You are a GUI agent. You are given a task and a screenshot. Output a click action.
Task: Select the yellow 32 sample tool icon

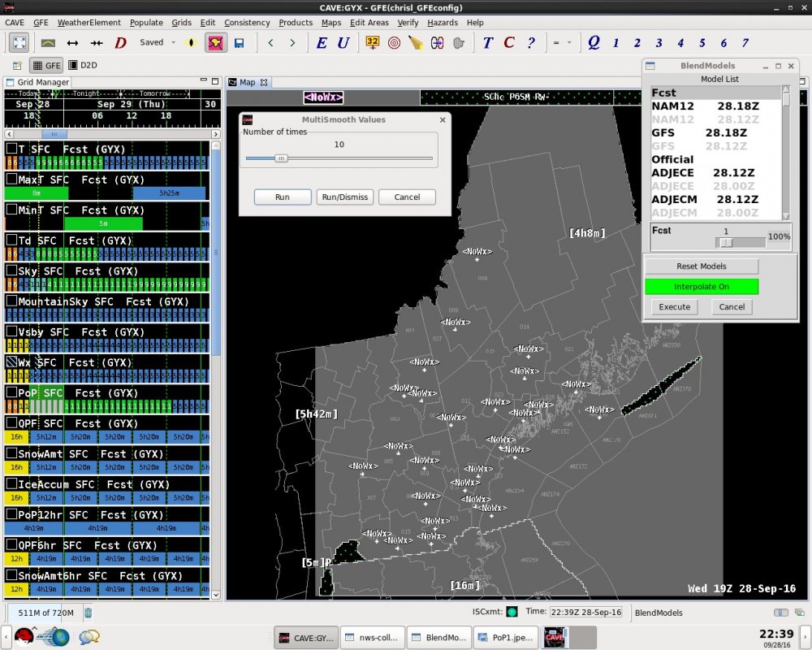(373, 42)
